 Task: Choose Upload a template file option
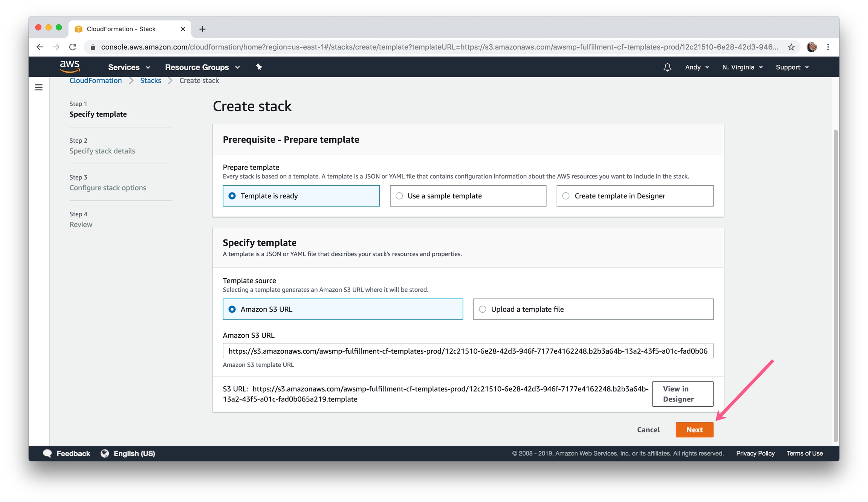593,309
